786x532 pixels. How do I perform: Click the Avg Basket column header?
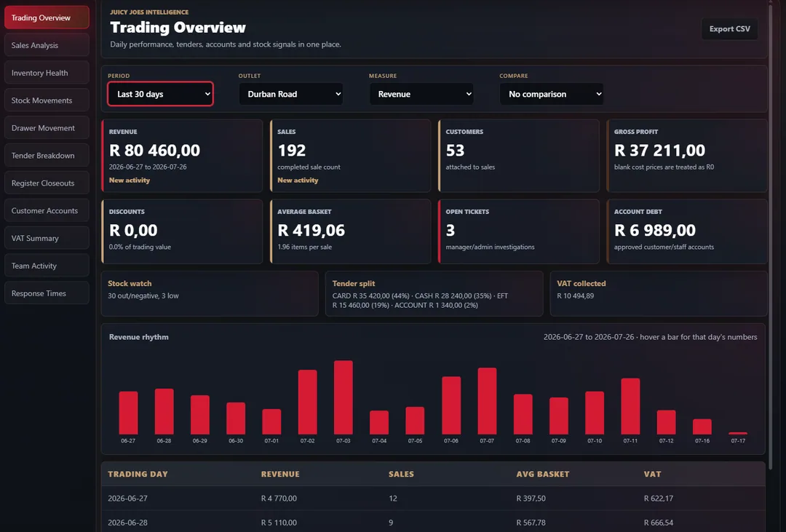click(x=543, y=474)
